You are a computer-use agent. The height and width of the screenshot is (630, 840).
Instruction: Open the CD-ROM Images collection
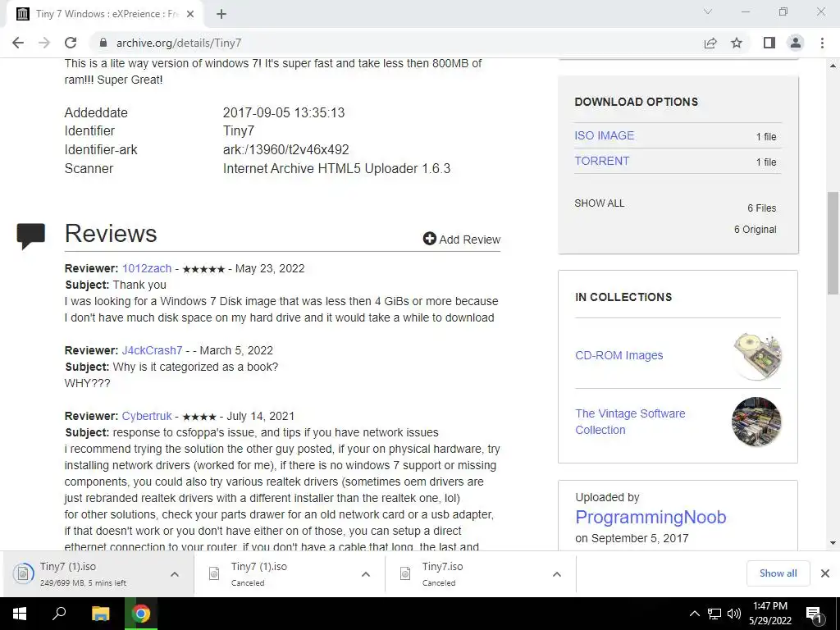click(619, 356)
